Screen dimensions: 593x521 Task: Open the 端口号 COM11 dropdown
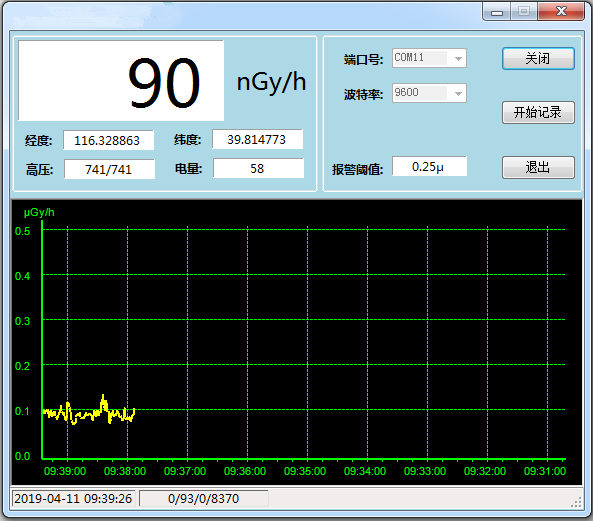[x=429, y=58]
